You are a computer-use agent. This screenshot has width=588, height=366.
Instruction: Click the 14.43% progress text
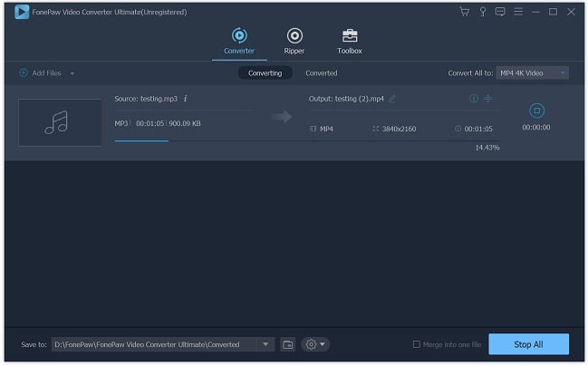pyautogui.click(x=487, y=148)
